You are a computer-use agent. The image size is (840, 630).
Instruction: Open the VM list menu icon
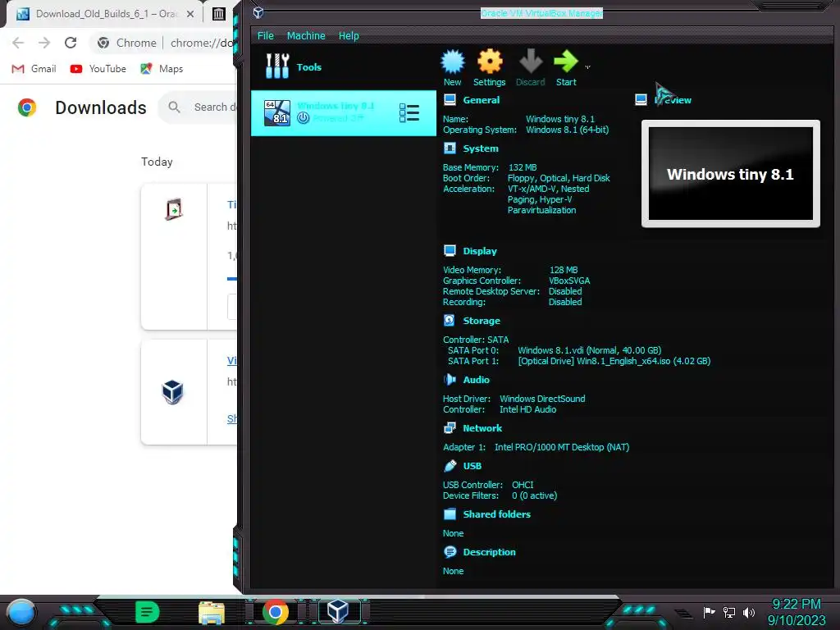(409, 112)
